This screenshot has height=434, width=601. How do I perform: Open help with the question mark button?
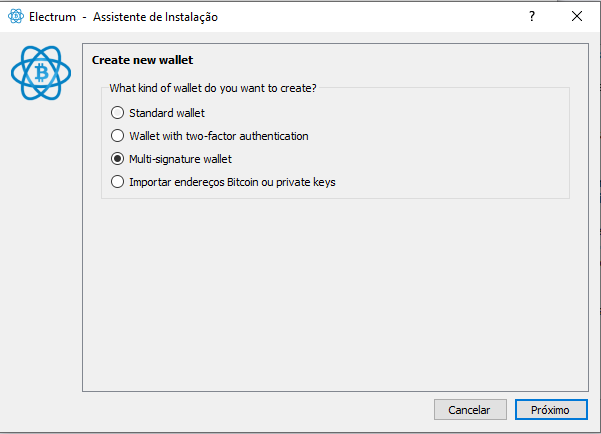click(x=532, y=16)
